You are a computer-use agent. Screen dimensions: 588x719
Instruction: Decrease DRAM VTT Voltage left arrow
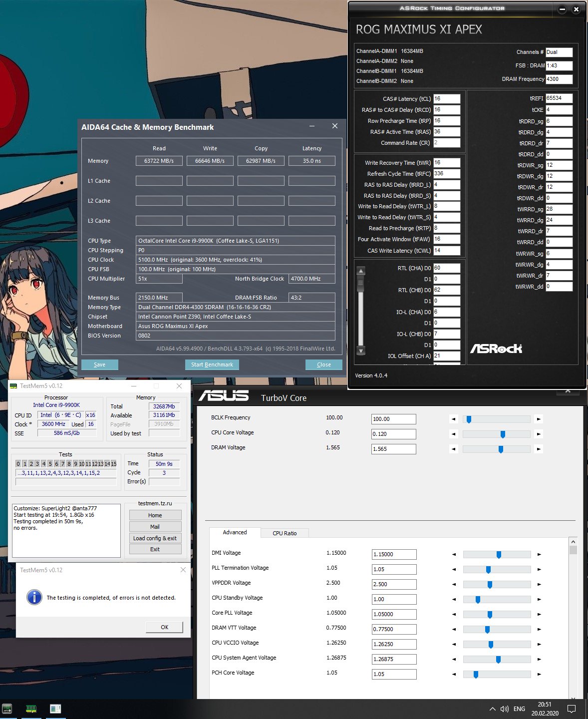[x=454, y=630]
